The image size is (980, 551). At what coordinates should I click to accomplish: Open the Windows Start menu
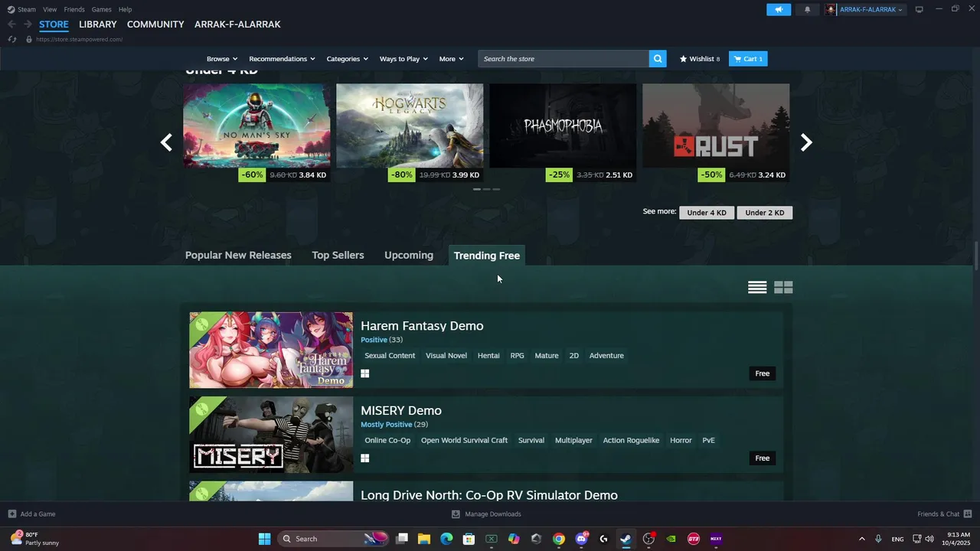(264, 539)
